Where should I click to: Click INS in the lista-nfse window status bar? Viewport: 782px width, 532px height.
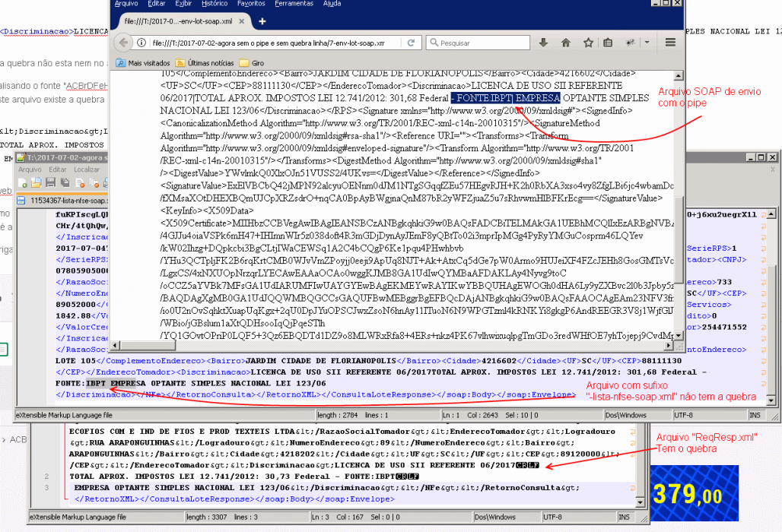point(755,415)
